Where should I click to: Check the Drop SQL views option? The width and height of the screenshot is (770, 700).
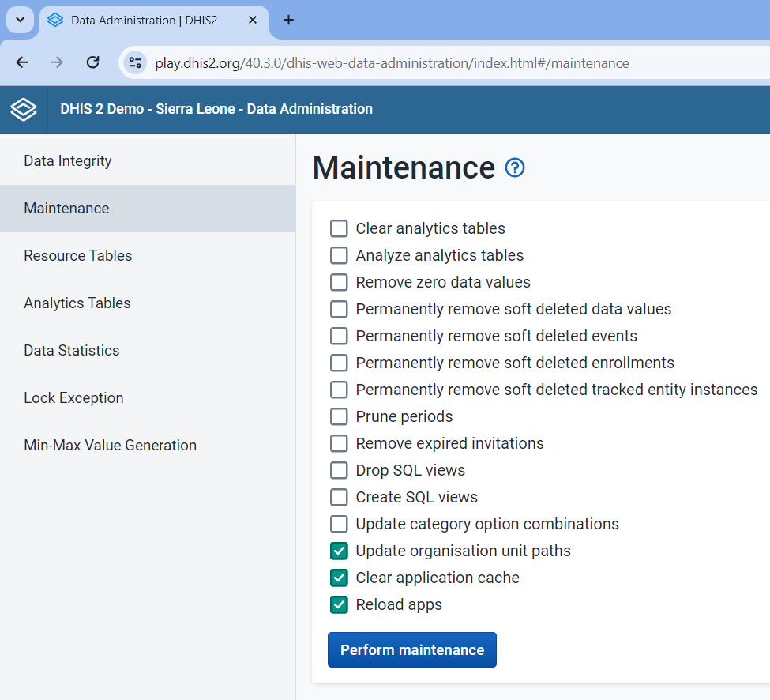[339, 470]
